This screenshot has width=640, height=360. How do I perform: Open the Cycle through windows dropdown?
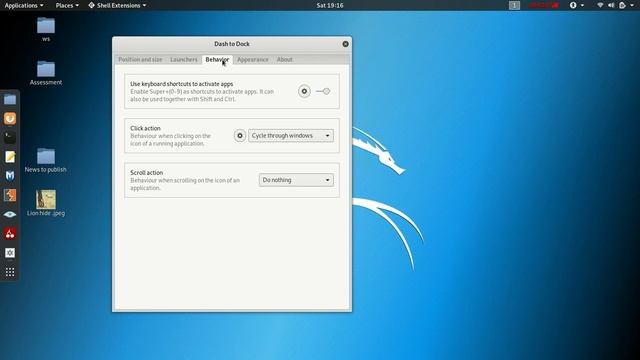point(291,136)
